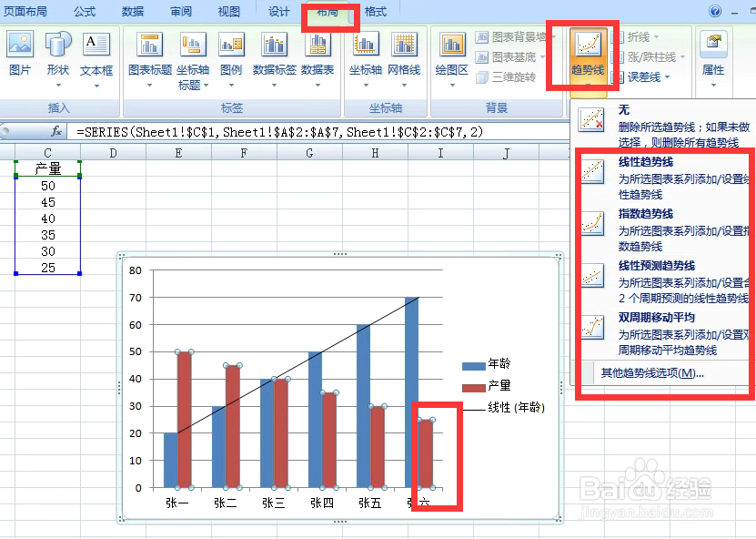Switch to the Design tab

279,11
